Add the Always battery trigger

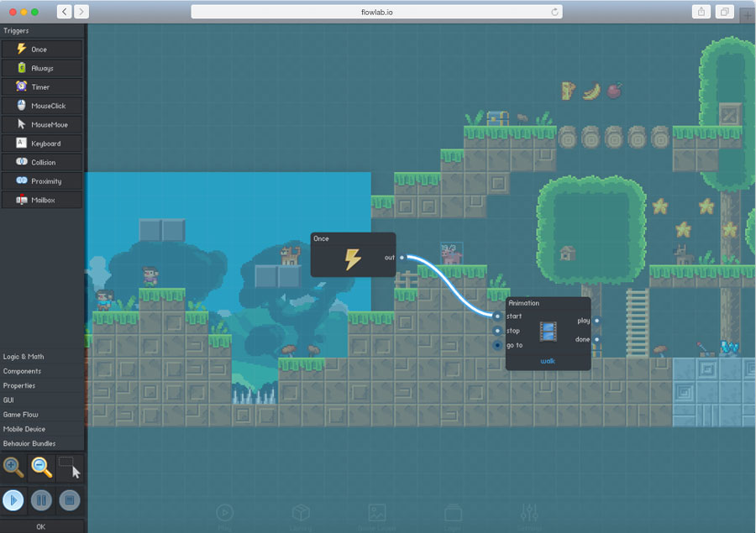point(42,68)
